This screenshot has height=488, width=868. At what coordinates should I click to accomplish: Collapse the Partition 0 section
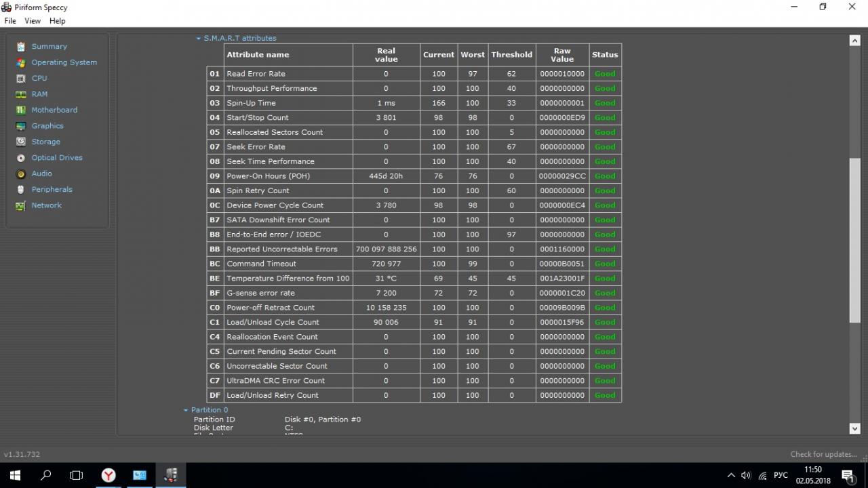click(x=186, y=410)
